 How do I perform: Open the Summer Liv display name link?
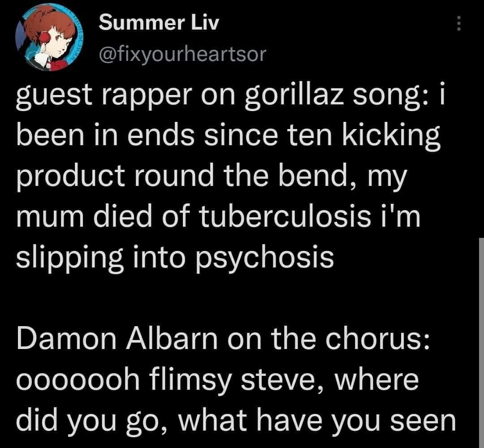tap(159, 22)
